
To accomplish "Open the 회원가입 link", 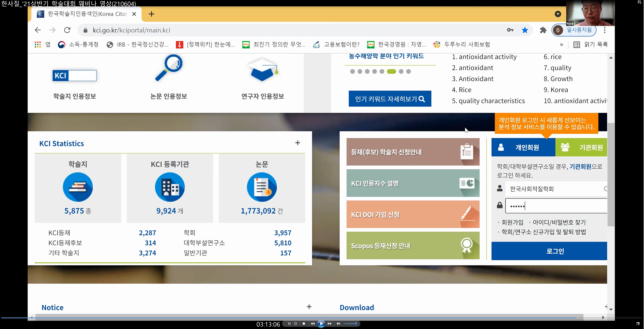I will (x=512, y=222).
